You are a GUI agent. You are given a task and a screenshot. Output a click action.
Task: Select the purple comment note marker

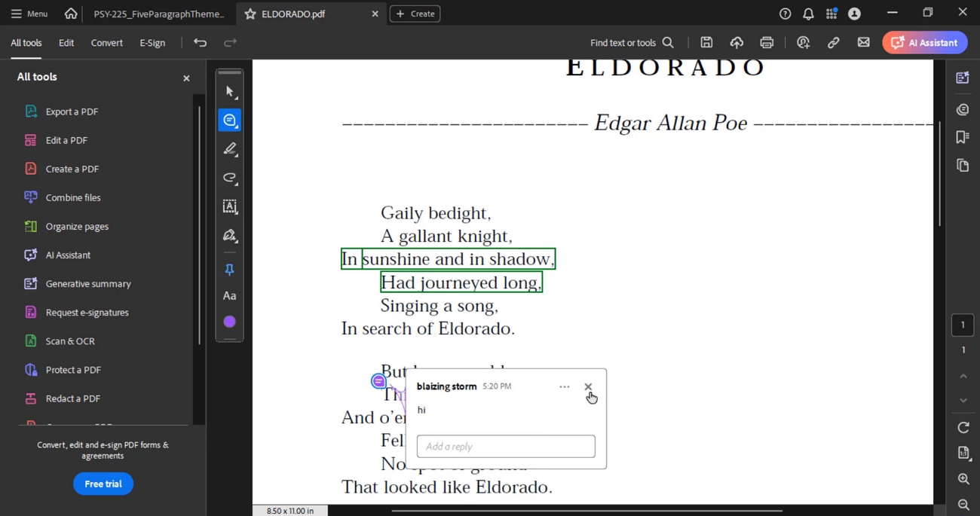click(x=378, y=382)
